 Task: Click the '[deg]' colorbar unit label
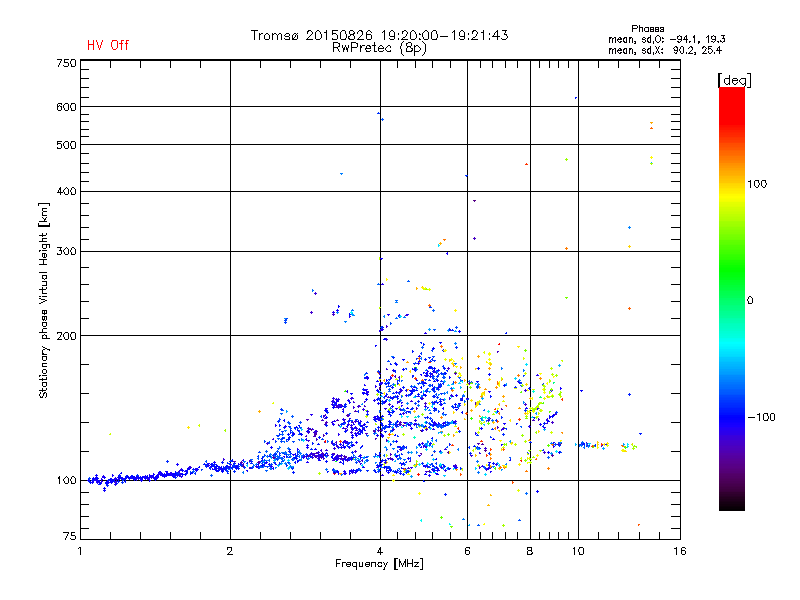click(734, 80)
